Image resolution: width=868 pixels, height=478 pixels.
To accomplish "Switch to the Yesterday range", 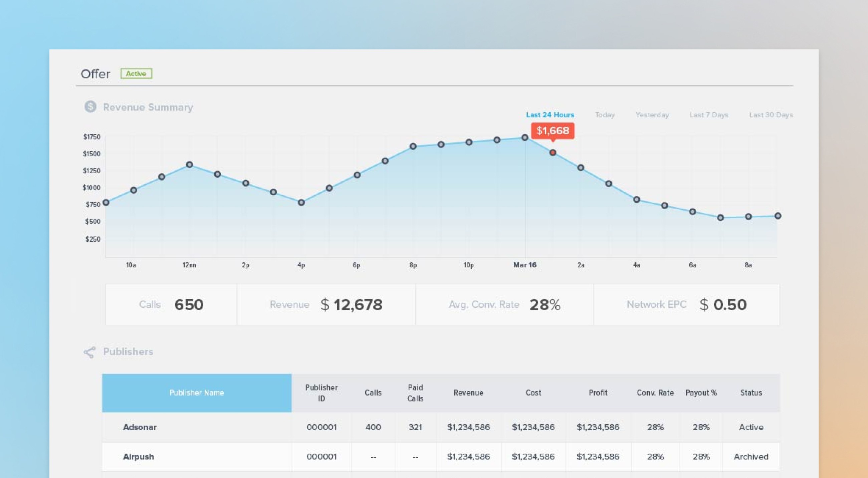I will coord(652,115).
